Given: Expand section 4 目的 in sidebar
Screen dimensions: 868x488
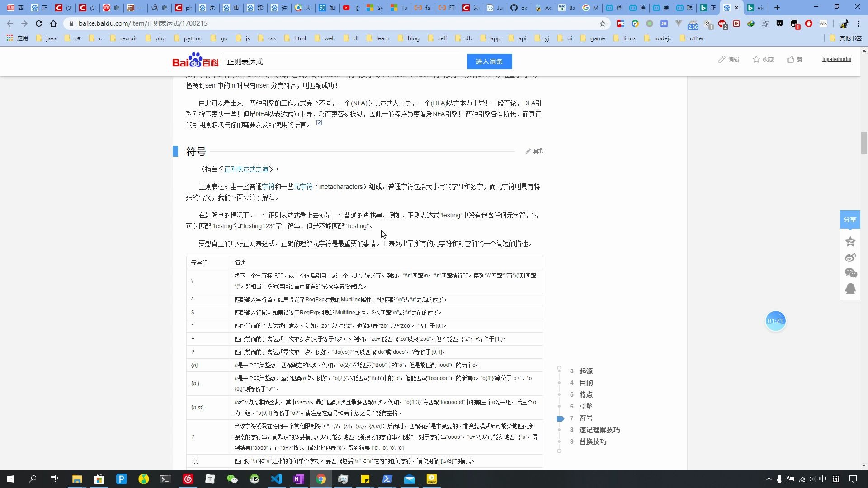Looking at the screenshot, I should click(587, 383).
